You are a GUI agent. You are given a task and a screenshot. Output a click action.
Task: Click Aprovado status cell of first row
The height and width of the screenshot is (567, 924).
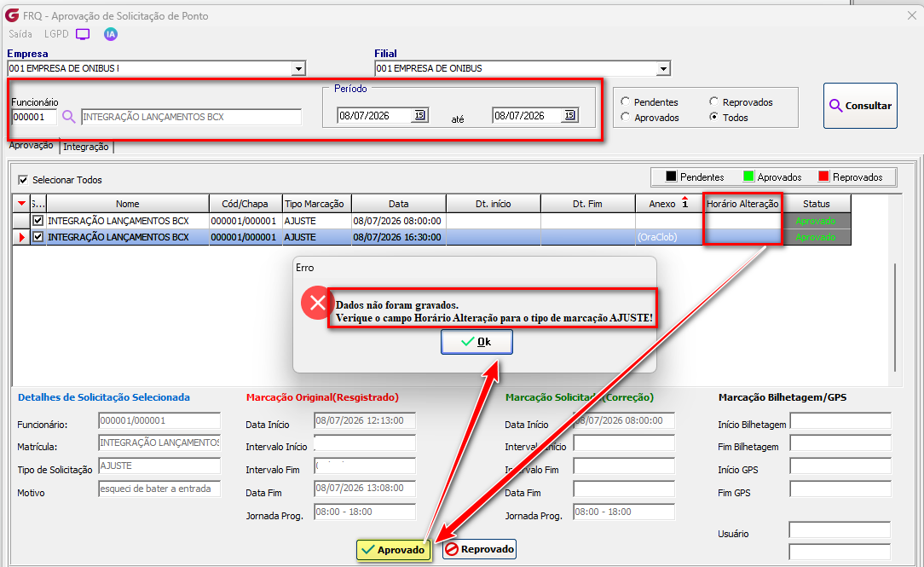coord(816,221)
